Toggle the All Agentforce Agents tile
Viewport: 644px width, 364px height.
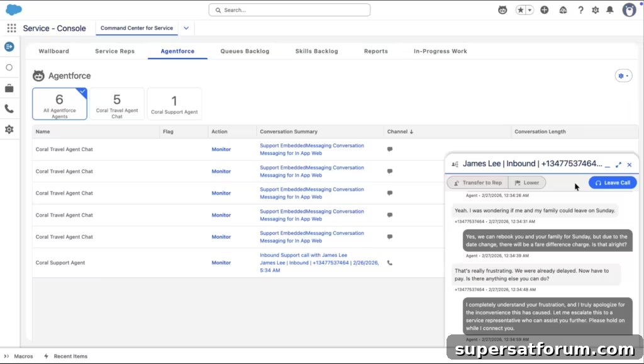(60, 104)
